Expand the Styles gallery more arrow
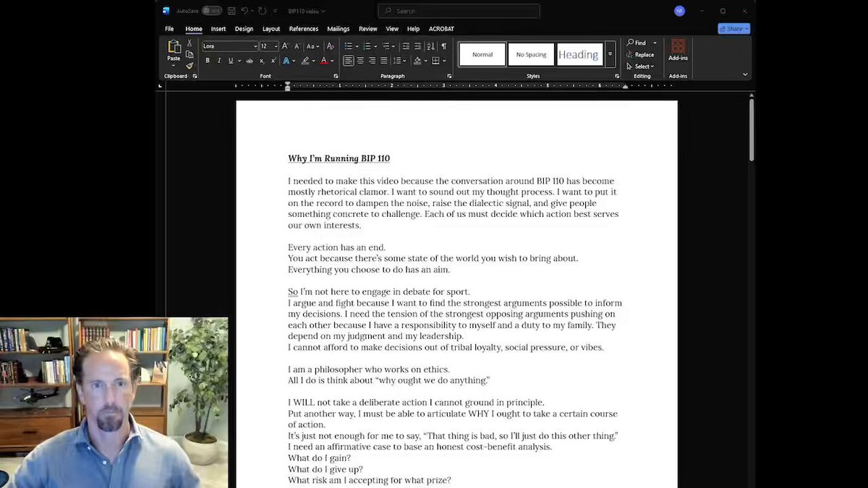The image size is (868, 488). click(610, 54)
